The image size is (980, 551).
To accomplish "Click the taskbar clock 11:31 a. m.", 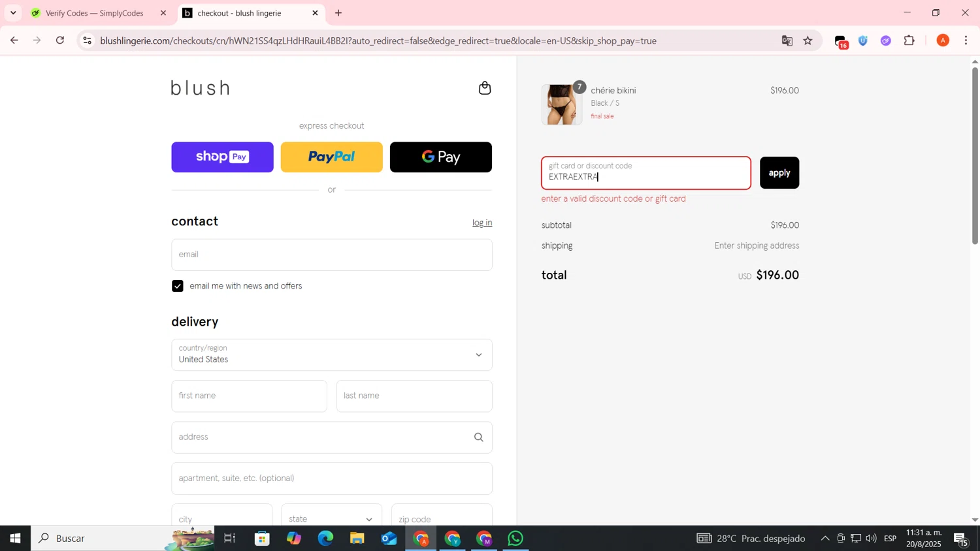I will [x=924, y=539].
